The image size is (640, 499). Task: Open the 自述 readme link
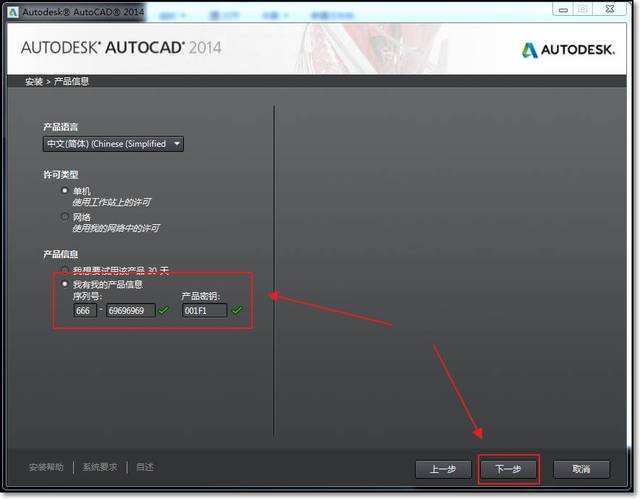pos(145,467)
